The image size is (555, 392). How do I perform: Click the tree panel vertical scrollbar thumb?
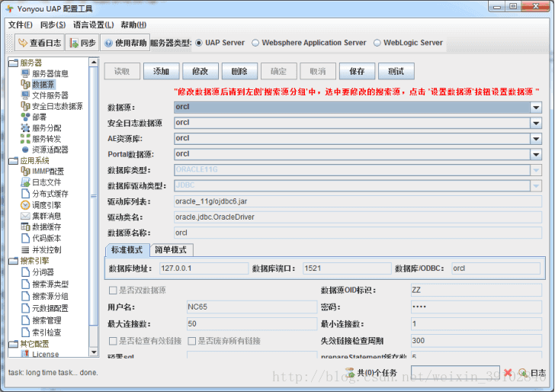coord(94,196)
